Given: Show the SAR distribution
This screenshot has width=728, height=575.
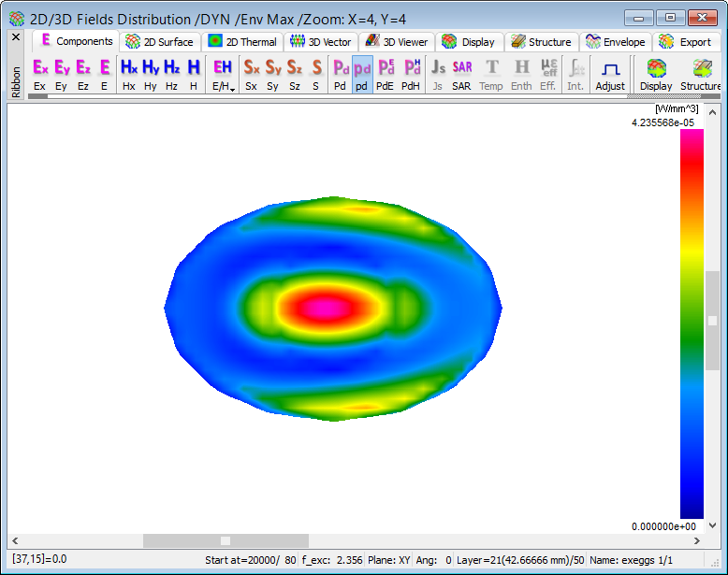Looking at the screenshot, I should tap(462, 74).
